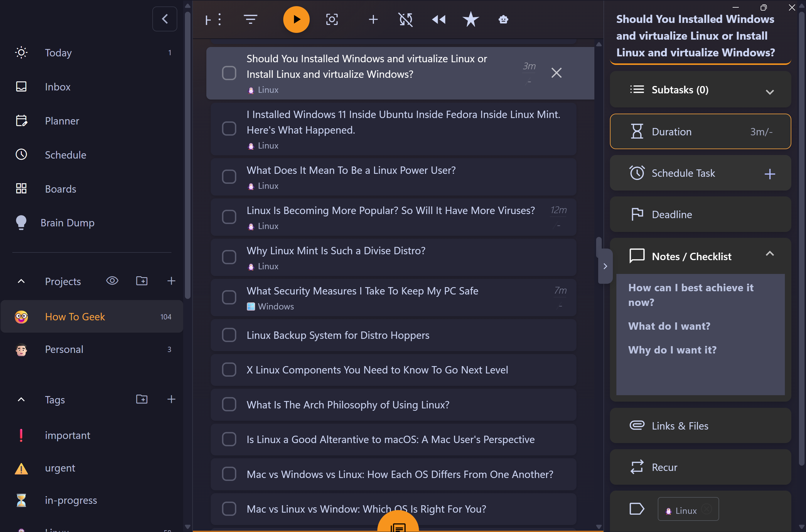Select the important tag

tap(92, 435)
